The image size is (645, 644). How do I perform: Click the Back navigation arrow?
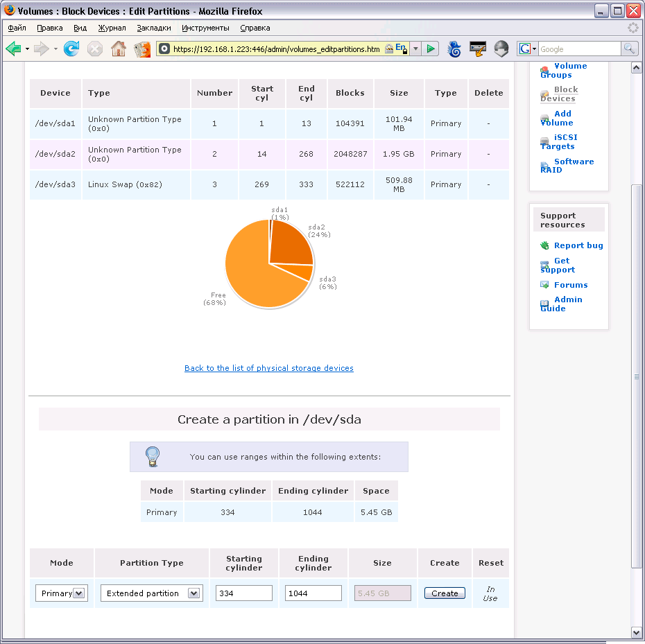point(13,49)
